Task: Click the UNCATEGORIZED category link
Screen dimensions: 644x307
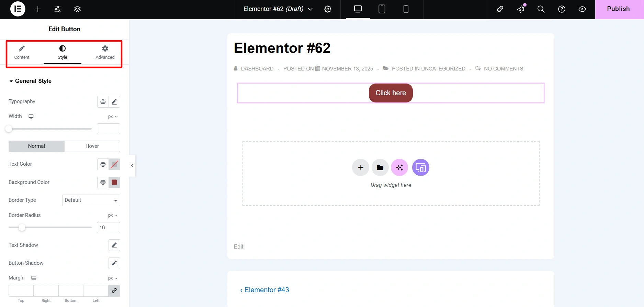Action: point(443,69)
